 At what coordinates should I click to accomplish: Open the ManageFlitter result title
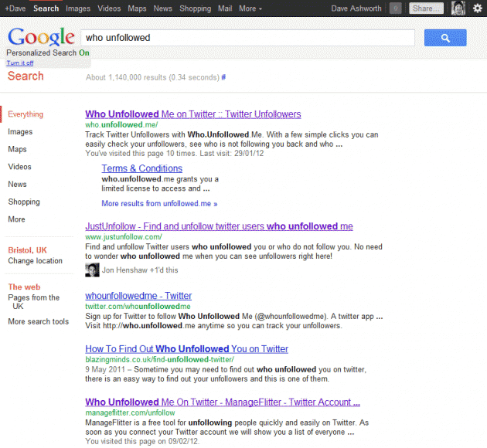coord(223,402)
